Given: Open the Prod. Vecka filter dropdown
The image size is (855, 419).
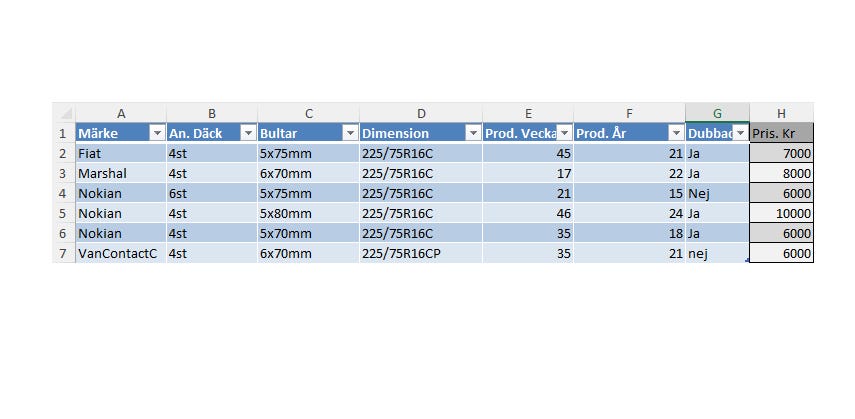Looking at the screenshot, I should pos(565,133).
